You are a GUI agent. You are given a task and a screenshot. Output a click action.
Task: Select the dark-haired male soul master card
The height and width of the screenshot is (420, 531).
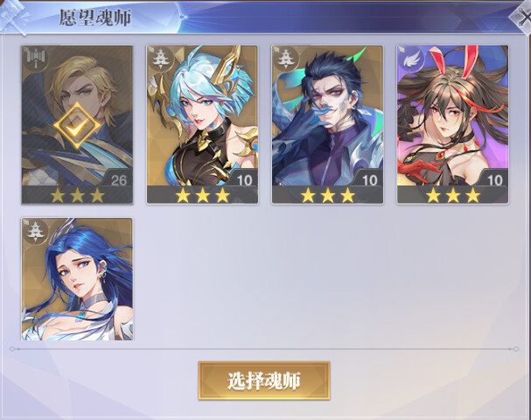(x=327, y=124)
